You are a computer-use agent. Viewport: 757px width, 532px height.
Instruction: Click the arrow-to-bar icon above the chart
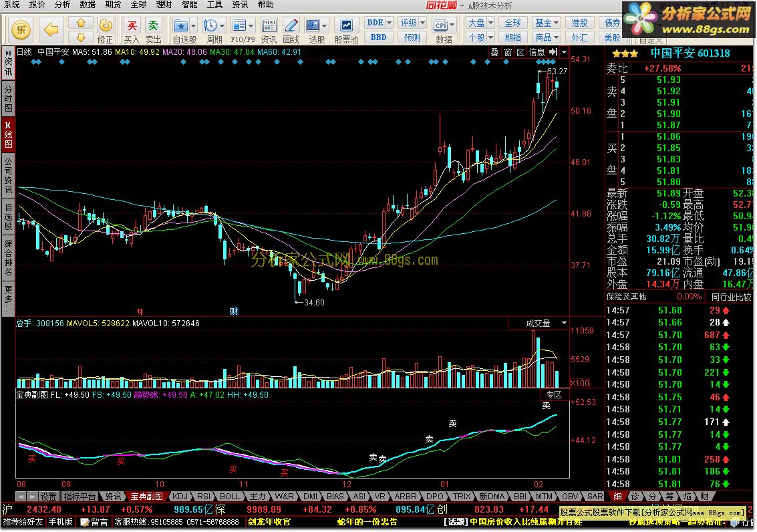coord(553,52)
